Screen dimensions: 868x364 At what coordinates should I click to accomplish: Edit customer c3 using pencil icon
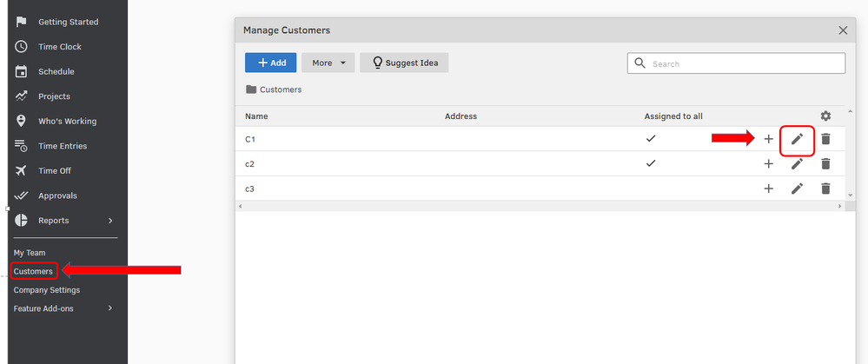(797, 189)
